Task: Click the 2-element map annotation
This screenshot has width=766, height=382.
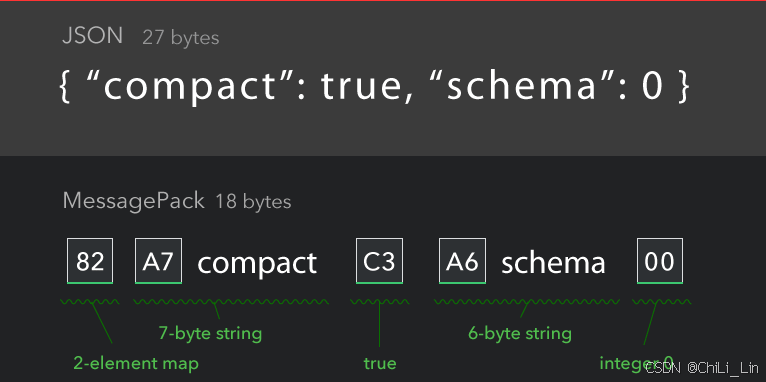Action: pyautogui.click(x=136, y=363)
